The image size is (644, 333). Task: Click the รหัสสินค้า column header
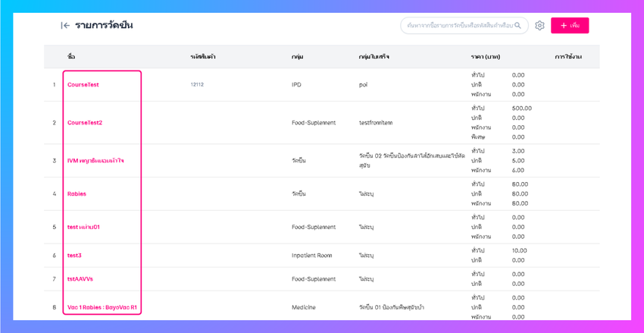[x=203, y=57]
